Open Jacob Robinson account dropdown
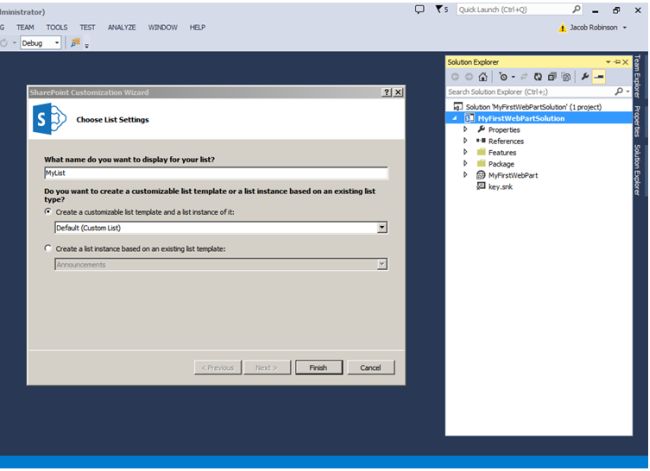 tap(625, 28)
